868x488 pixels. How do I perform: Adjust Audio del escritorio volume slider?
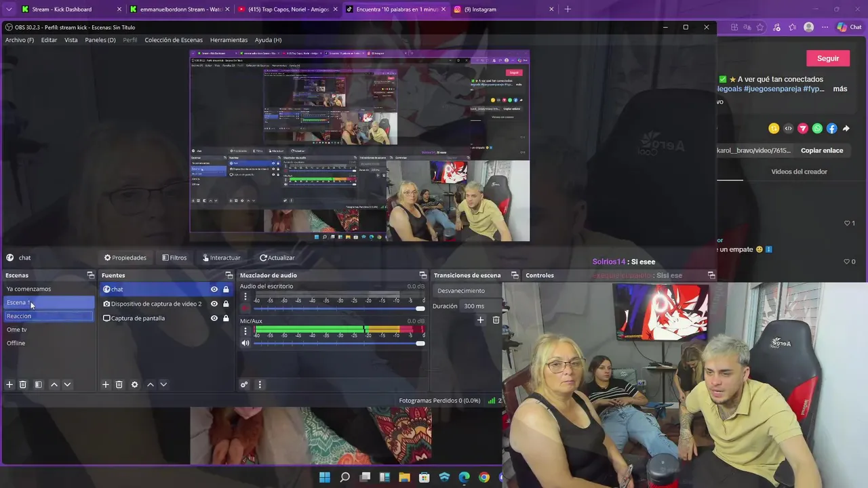339,308
